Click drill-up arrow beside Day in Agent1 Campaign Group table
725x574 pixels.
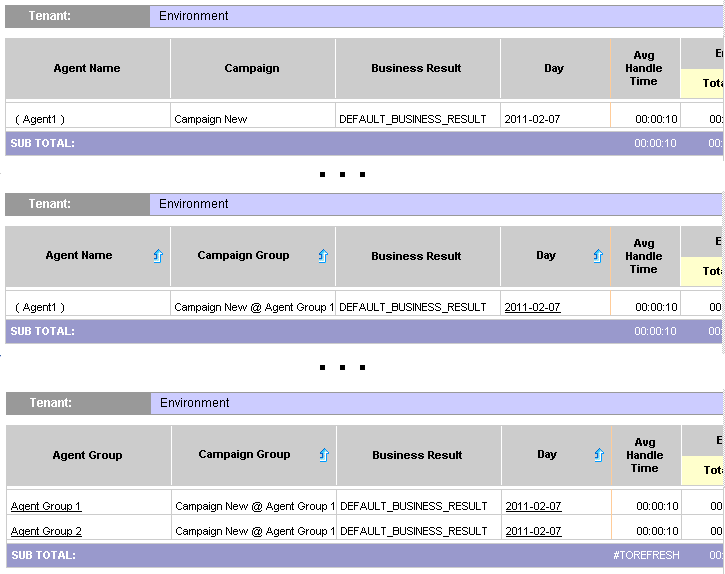[597, 256]
